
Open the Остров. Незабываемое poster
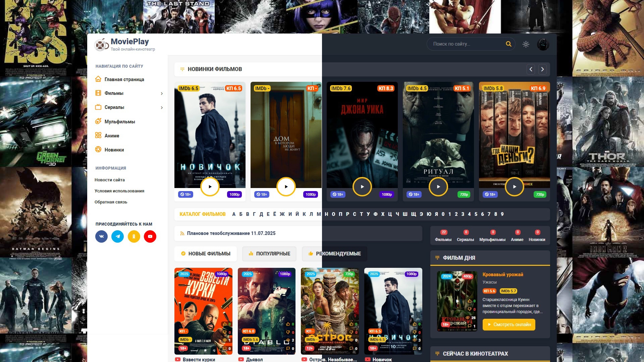[330, 311]
